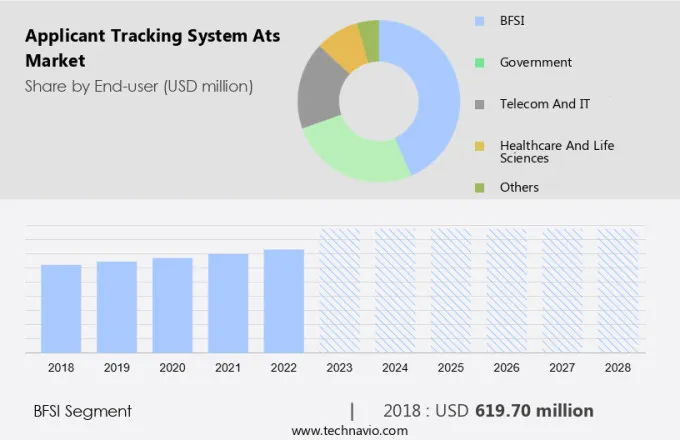Click the 2018 solid blue bar
This screenshot has width=680, height=440.
tap(61, 308)
